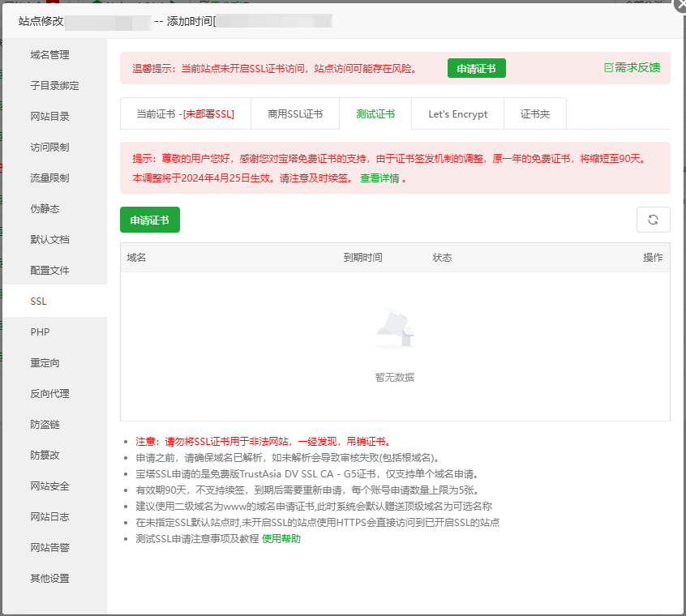The width and height of the screenshot is (686, 616).
Task: Click 申请证书 in the warning banner
Action: click(476, 68)
